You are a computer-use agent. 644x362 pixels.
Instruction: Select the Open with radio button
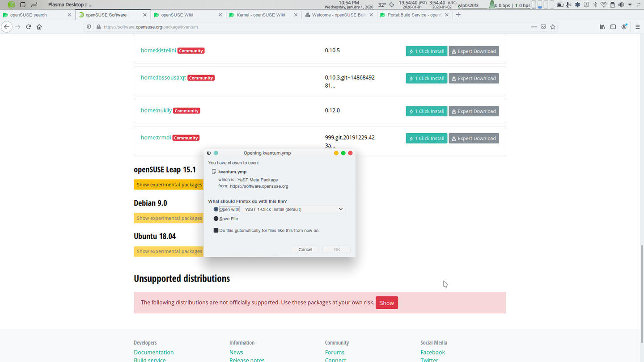point(216,209)
